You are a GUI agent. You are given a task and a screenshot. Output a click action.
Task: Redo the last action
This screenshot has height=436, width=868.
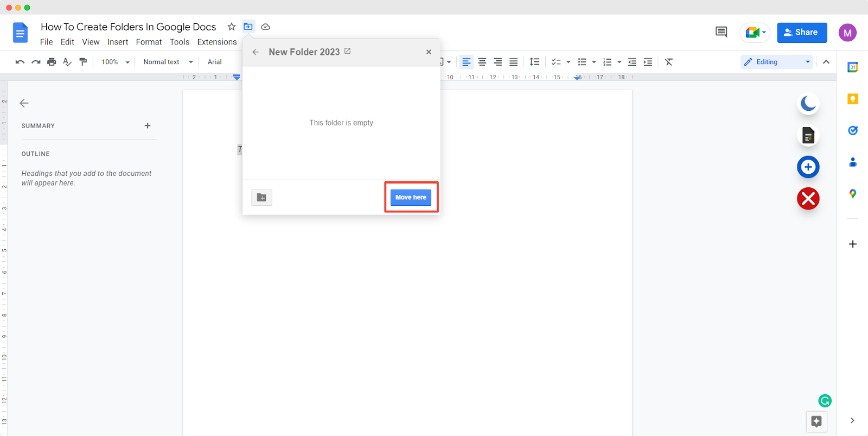click(x=36, y=62)
